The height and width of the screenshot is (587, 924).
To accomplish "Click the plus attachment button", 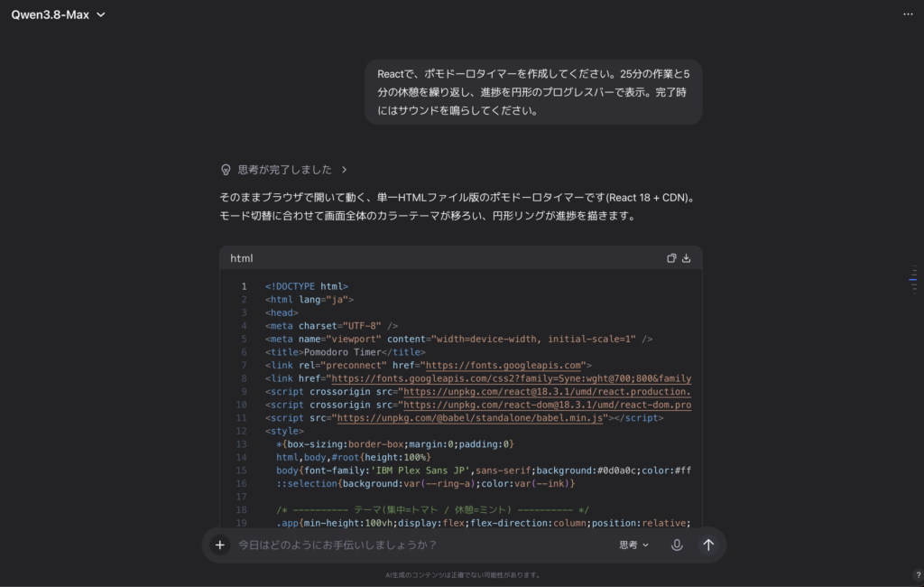I will coord(220,545).
